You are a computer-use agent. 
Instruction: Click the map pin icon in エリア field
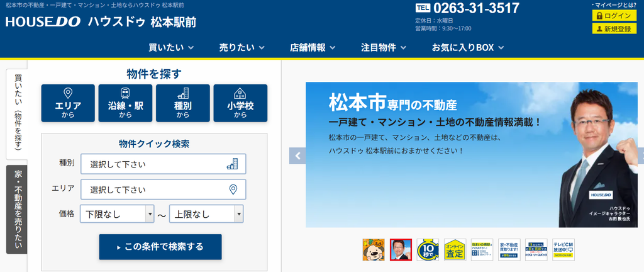(x=233, y=190)
